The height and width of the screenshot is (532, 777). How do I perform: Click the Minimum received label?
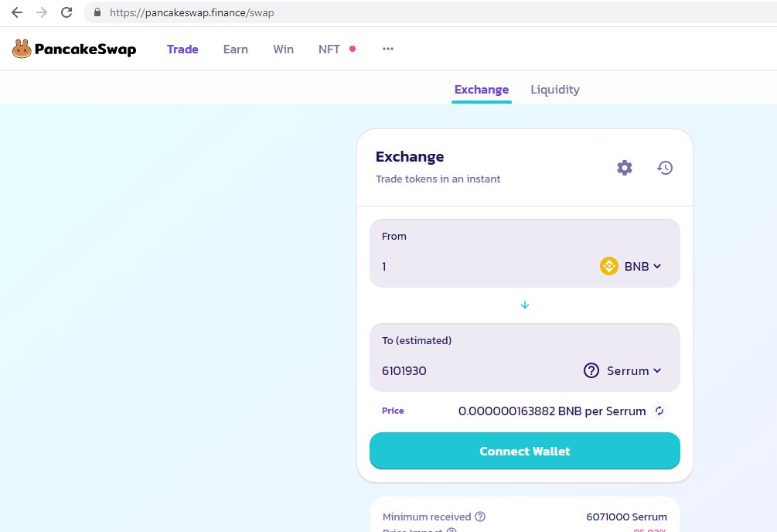pyautogui.click(x=427, y=517)
